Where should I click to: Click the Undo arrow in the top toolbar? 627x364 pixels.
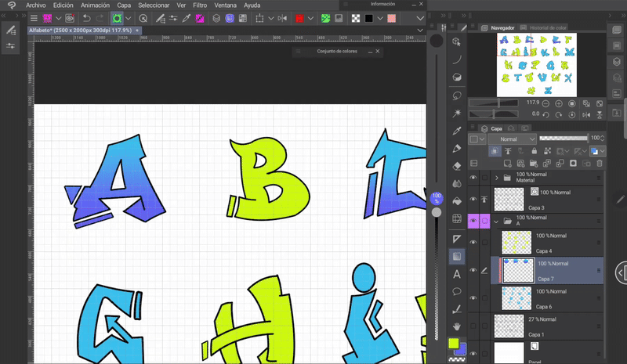click(x=86, y=17)
